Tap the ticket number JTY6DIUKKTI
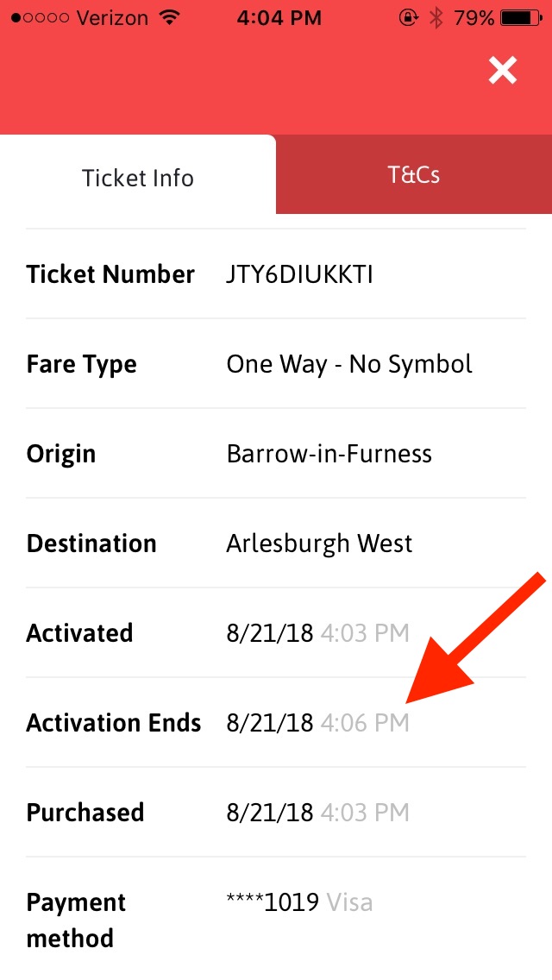The width and height of the screenshot is (552, 980). coord(299,274)
